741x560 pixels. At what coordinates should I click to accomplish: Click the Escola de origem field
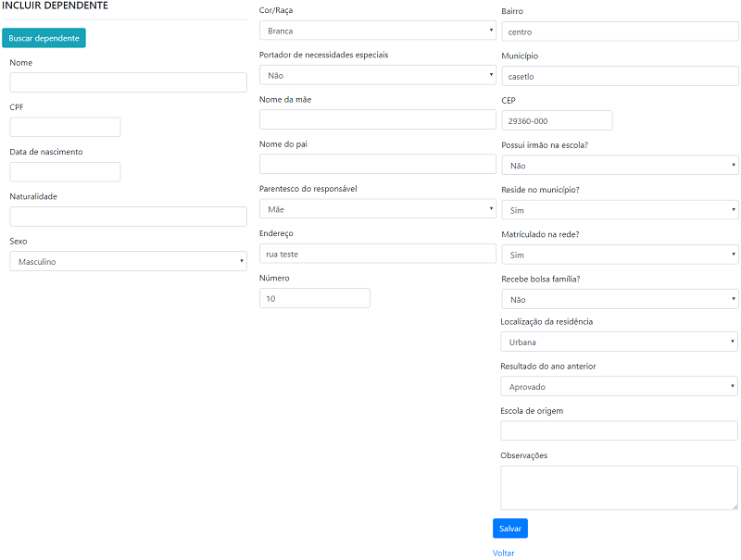point(619,430)
